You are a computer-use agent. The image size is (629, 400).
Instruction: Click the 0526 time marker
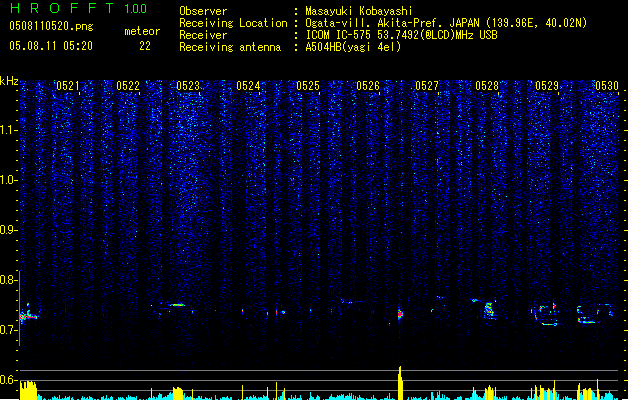(368, 86)
